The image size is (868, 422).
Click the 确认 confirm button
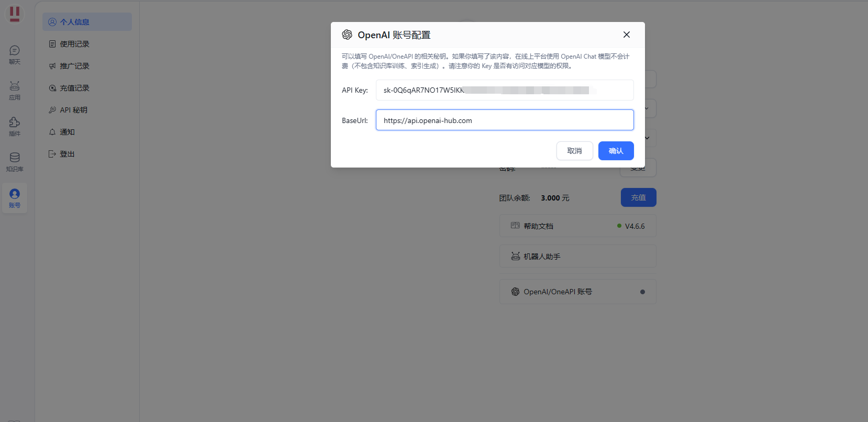(616, 151)
